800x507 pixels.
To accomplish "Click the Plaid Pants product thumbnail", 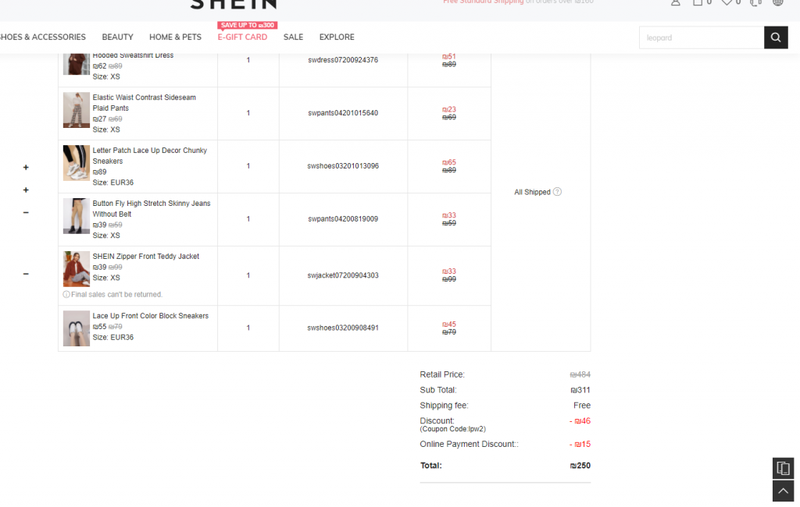I will coord(76,110).
